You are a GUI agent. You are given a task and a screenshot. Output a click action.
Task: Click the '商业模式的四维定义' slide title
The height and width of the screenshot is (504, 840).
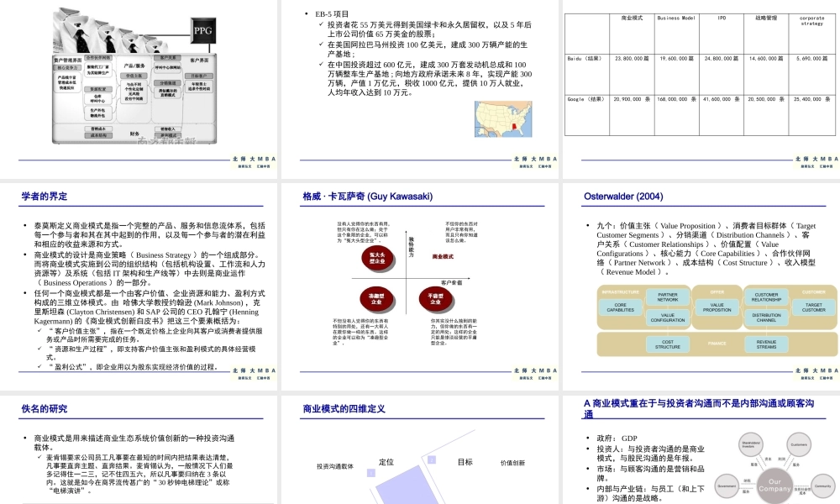pos(344,409)
